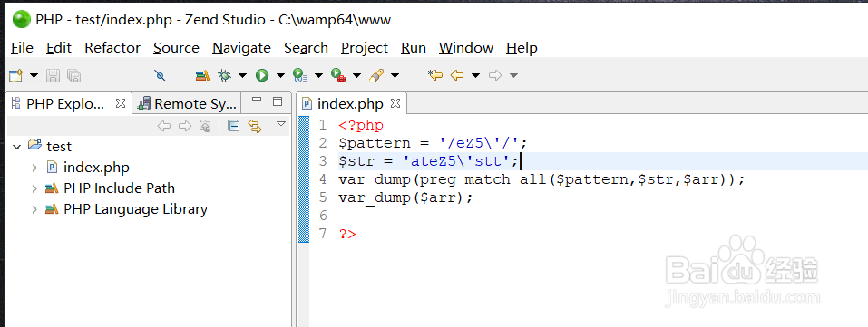Viewport: 868px width, 327px height.
Task: Click the Zend Studio title bar icon
Action: point(21,20)
